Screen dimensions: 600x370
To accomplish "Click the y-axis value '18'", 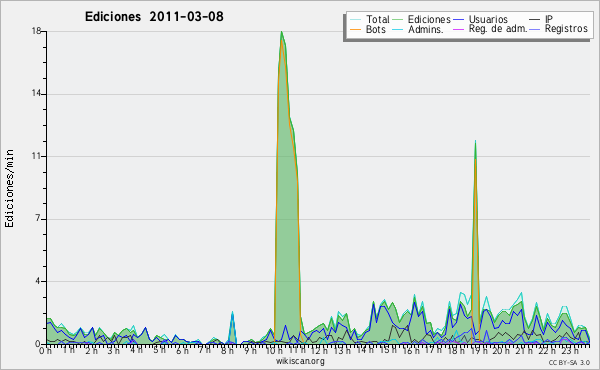I will click(36, 31).
